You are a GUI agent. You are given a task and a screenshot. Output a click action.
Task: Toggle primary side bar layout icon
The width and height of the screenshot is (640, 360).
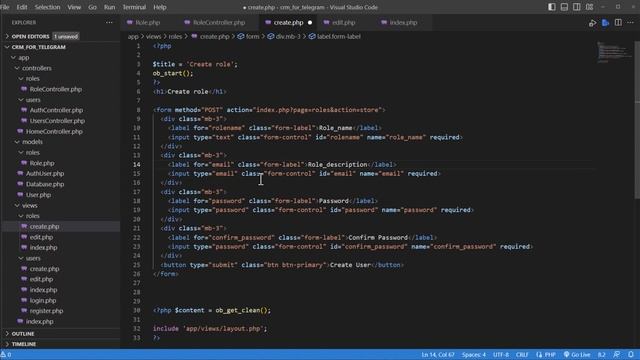coord(551,7)
